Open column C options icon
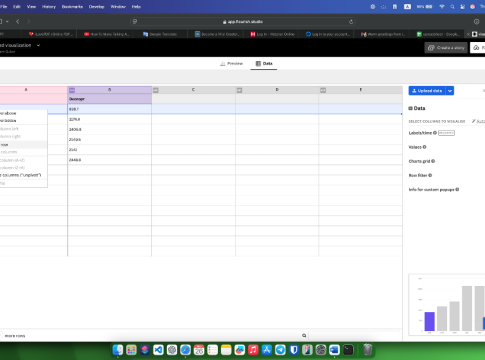The image size is (485, 360). 155,90
